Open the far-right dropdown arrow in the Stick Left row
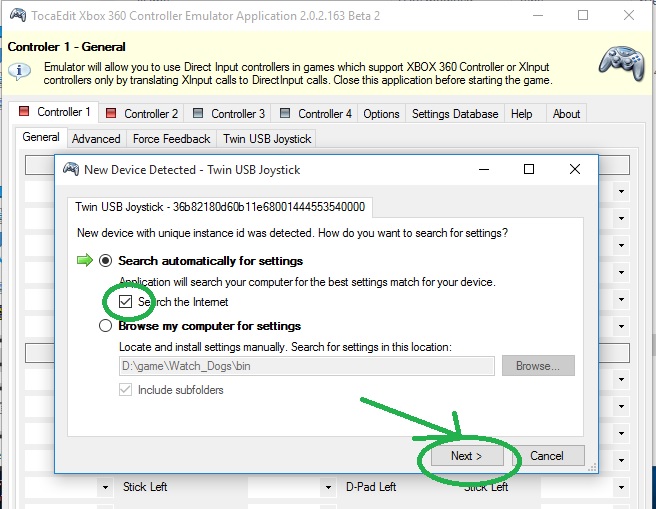 (x=621, y=487)
